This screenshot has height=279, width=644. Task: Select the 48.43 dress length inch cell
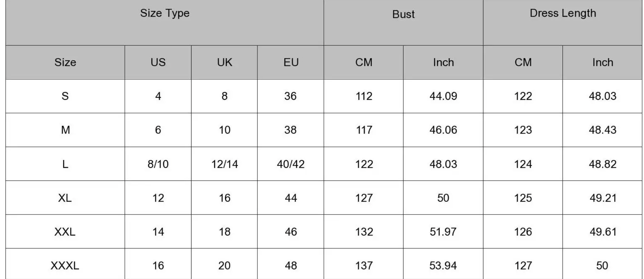pos(603,130)
